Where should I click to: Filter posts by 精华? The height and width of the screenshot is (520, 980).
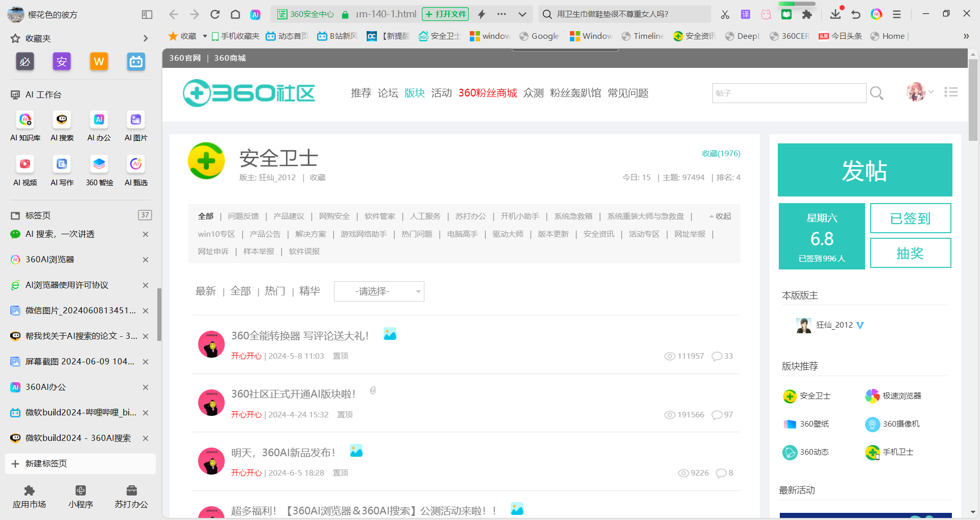pos(309,291)
